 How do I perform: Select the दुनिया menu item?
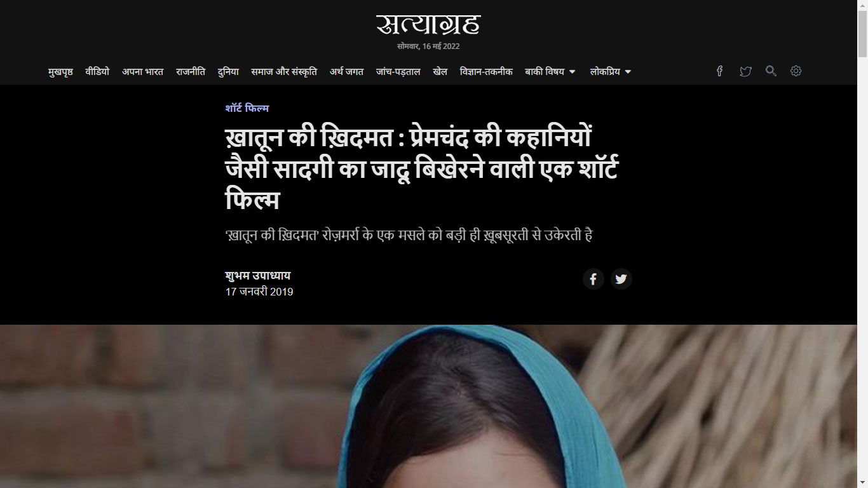228,72
